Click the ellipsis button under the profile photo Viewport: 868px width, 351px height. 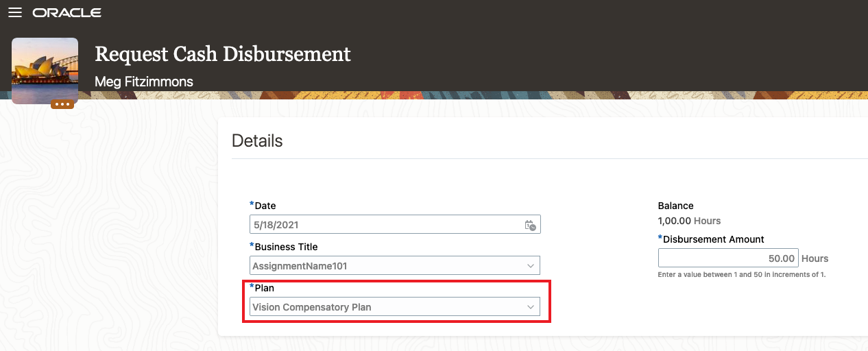point(62,104)
